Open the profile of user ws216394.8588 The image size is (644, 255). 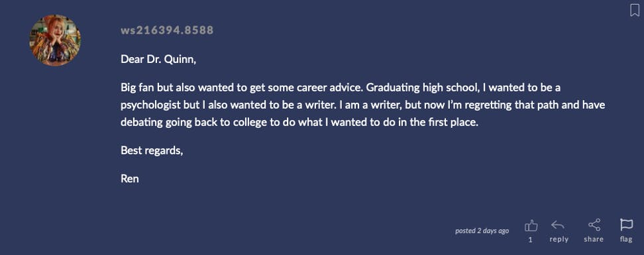coord(167,30)
